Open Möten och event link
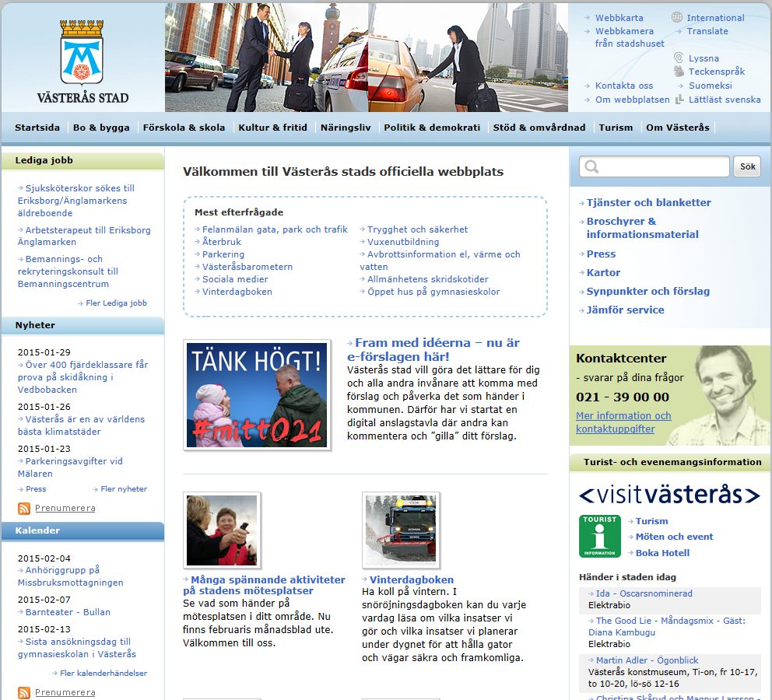772x700 pixels. 674,537
